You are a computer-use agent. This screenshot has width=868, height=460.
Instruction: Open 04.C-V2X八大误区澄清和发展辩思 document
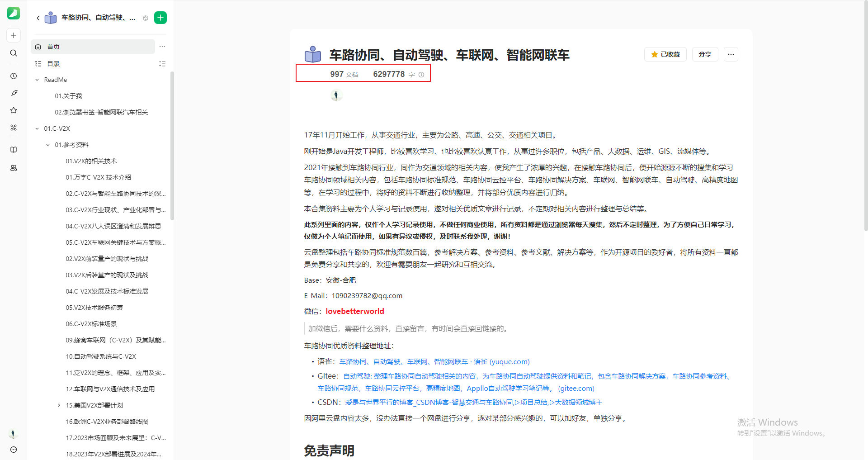click(x=113, y=226)
